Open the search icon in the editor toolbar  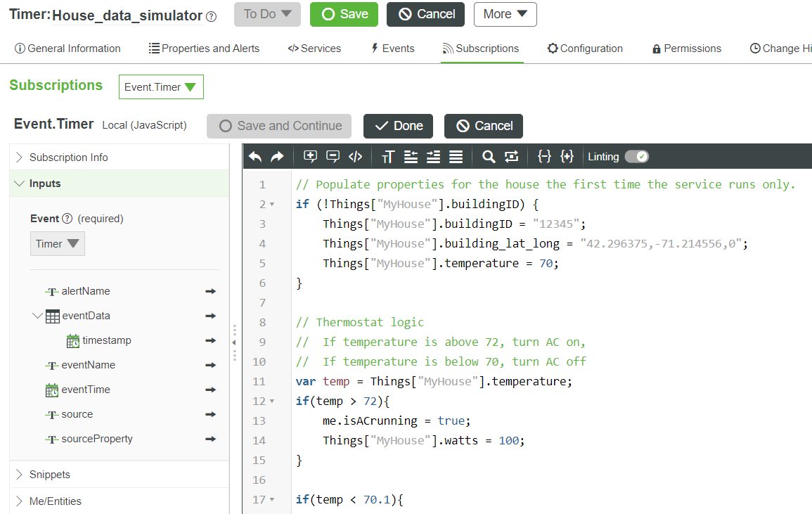[x=488, y=156]
